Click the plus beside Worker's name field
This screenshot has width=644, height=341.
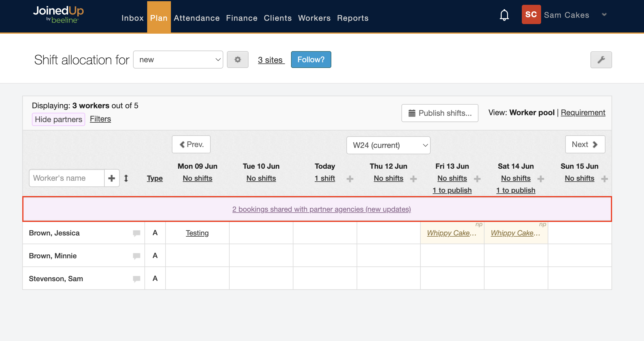112,178
